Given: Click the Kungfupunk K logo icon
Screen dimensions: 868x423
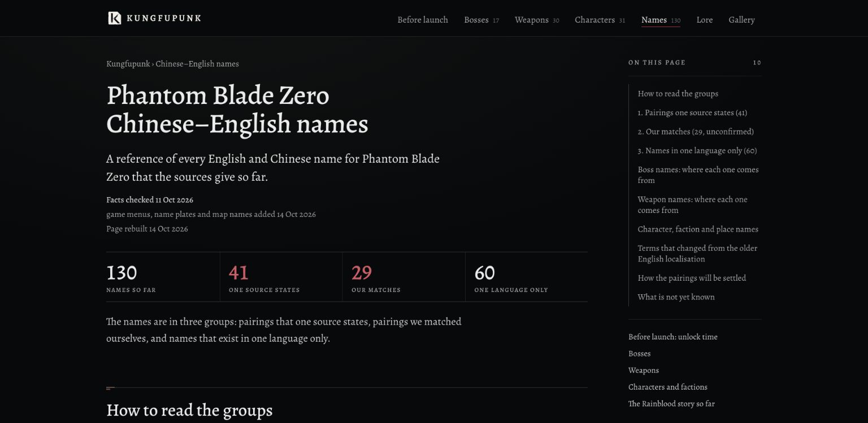Looking at the screenshot, I should point(114,18).
